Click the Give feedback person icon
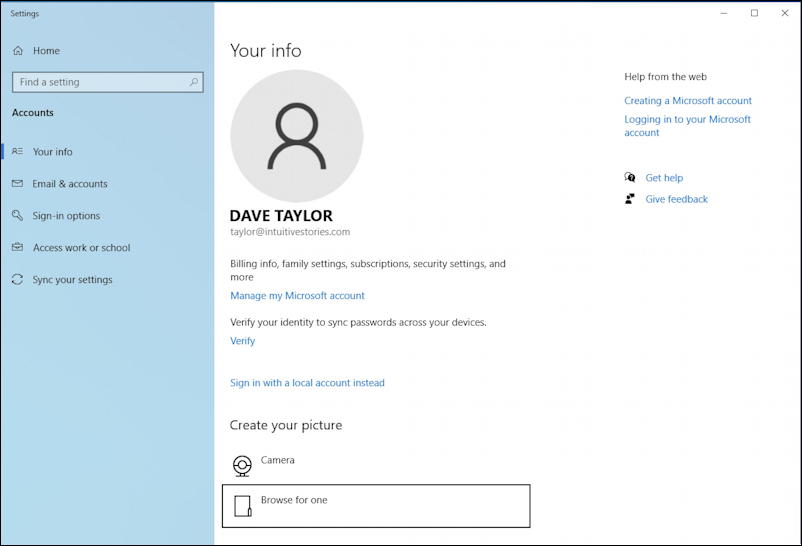802x546 pixels. pos(630,199)
